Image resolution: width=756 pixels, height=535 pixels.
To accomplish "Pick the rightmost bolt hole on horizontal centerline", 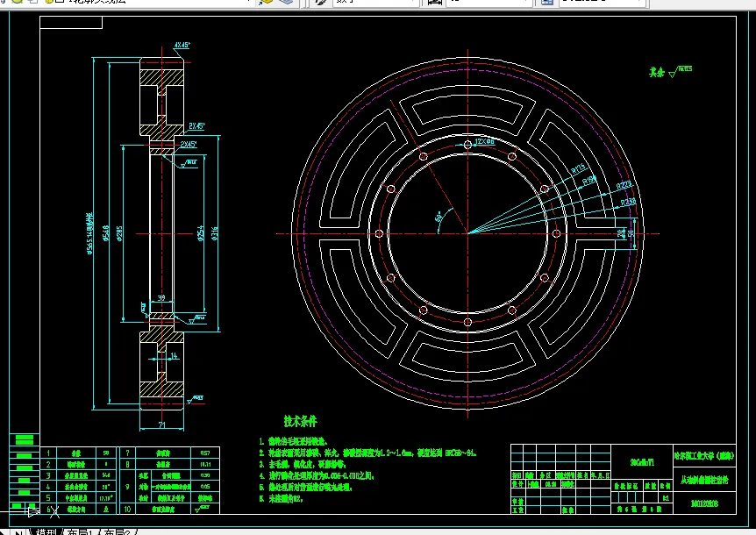I will click(556, 234).
